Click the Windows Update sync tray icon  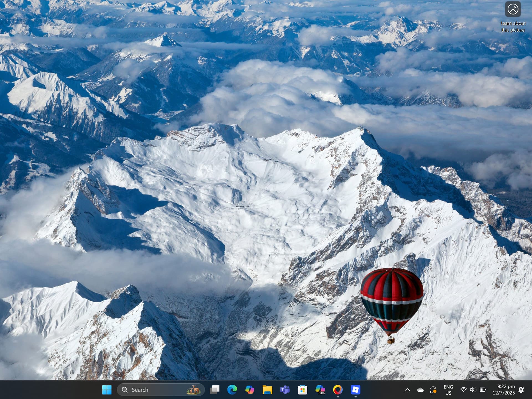[x=433, y=390]
